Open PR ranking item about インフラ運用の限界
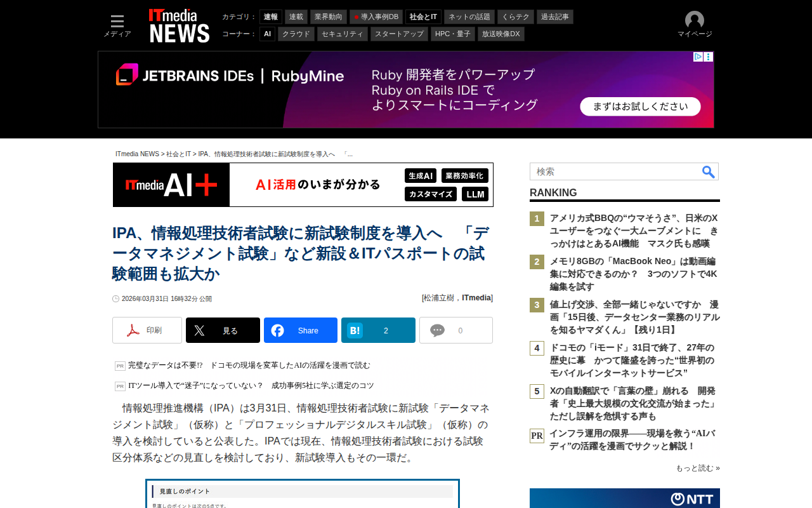 pos(632,439)
